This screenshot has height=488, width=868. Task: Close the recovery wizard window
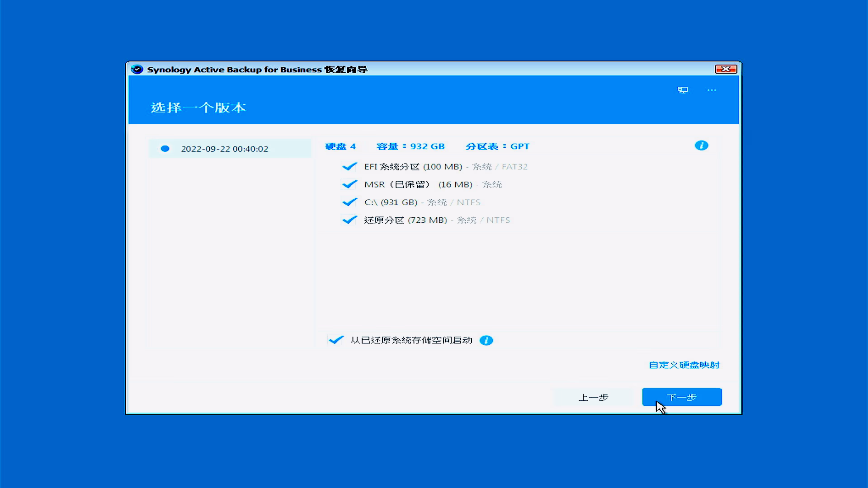tap(726, 69)
